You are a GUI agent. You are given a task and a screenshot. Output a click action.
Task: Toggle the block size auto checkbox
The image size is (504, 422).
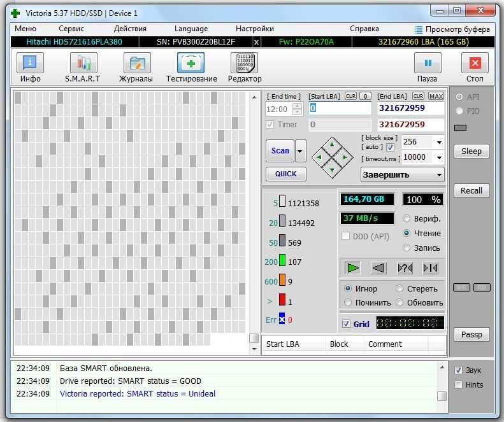(390, 148)
